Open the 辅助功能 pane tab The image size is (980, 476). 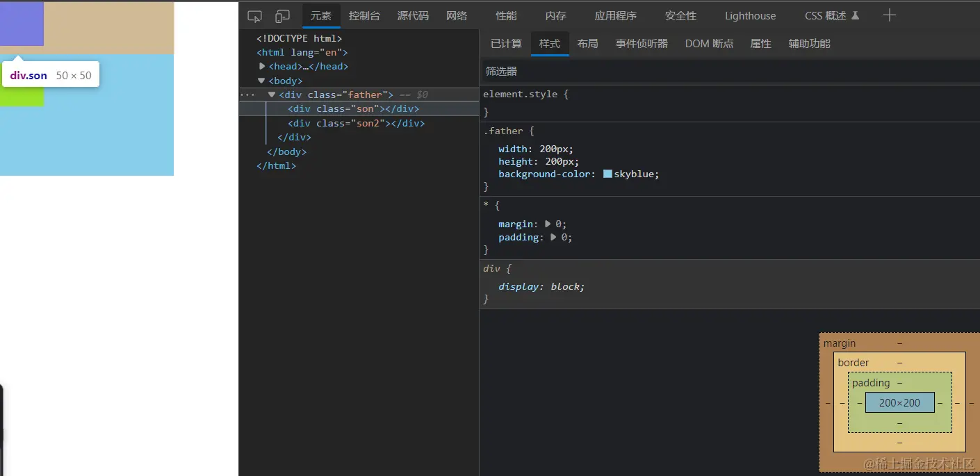coord(809,44)
